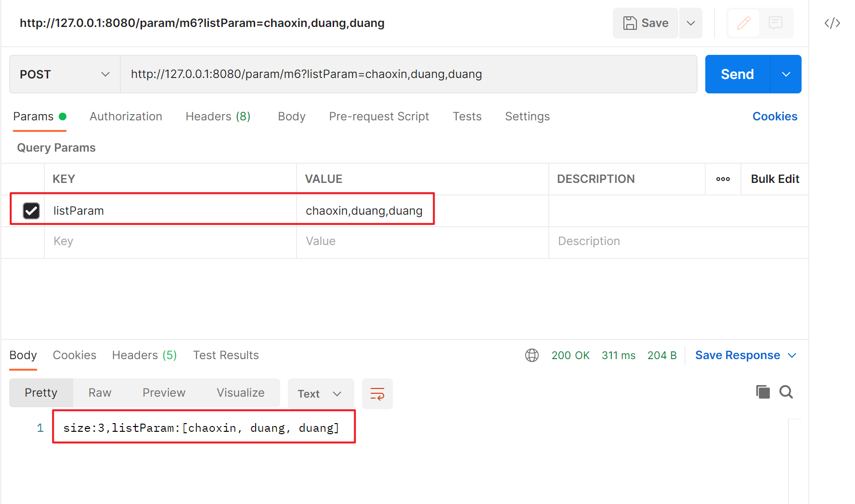Image resolution: width=855 pixels, height=504 pixels.
Task: Open the code snippet icon
Action: pos(832,23)
